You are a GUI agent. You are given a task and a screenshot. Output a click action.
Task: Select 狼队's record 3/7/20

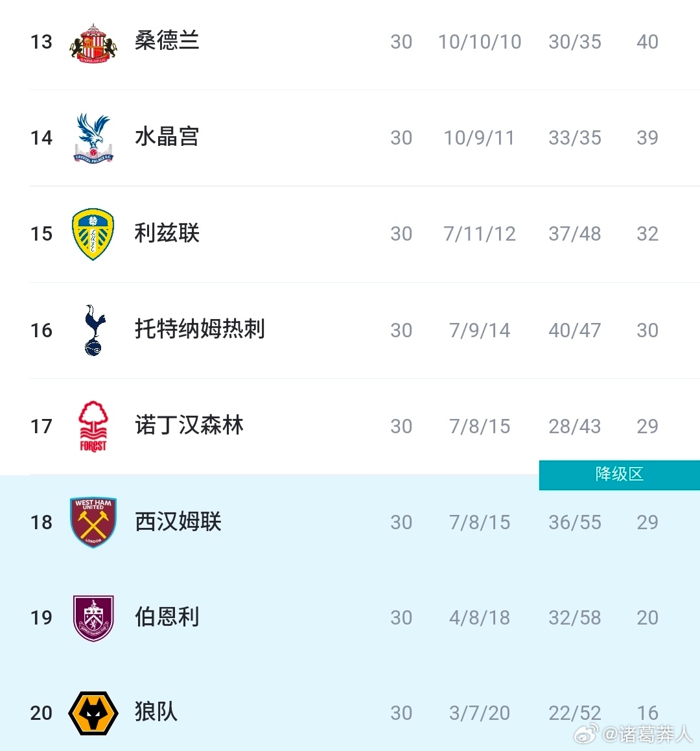click(480, 713)
